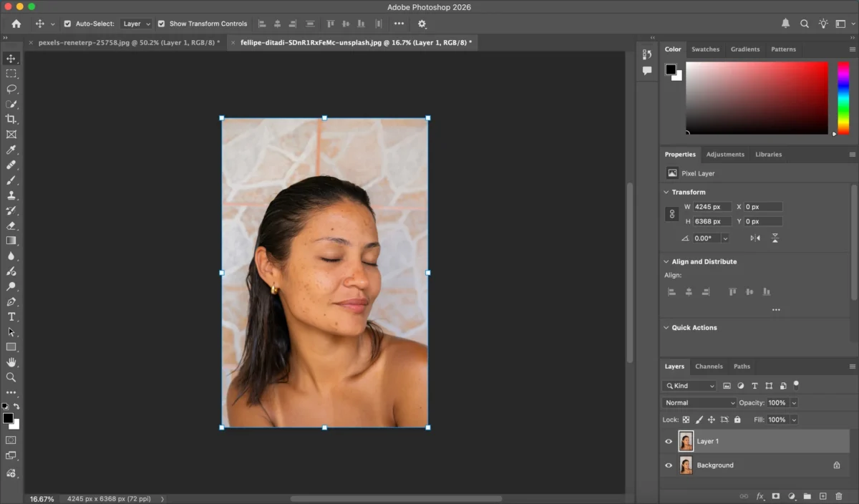Click the Lock all pixels padlock
Viewport: 859px width, 504px height.
coord(737,420)
